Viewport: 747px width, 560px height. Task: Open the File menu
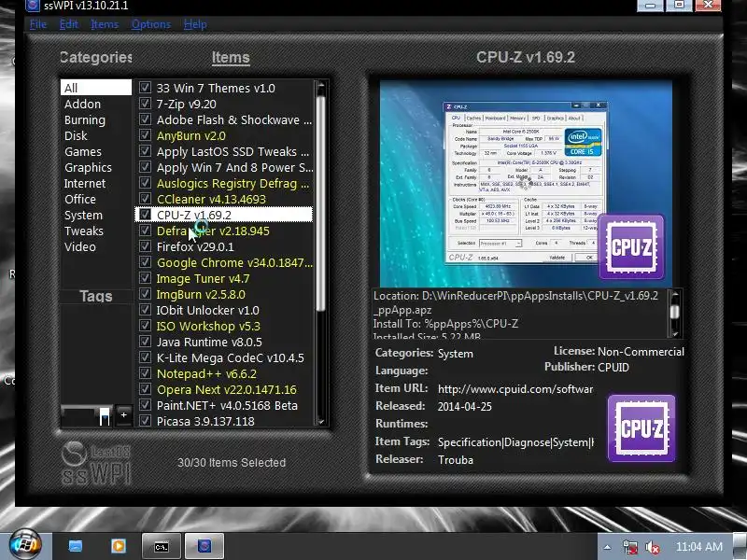coord(37,24)
